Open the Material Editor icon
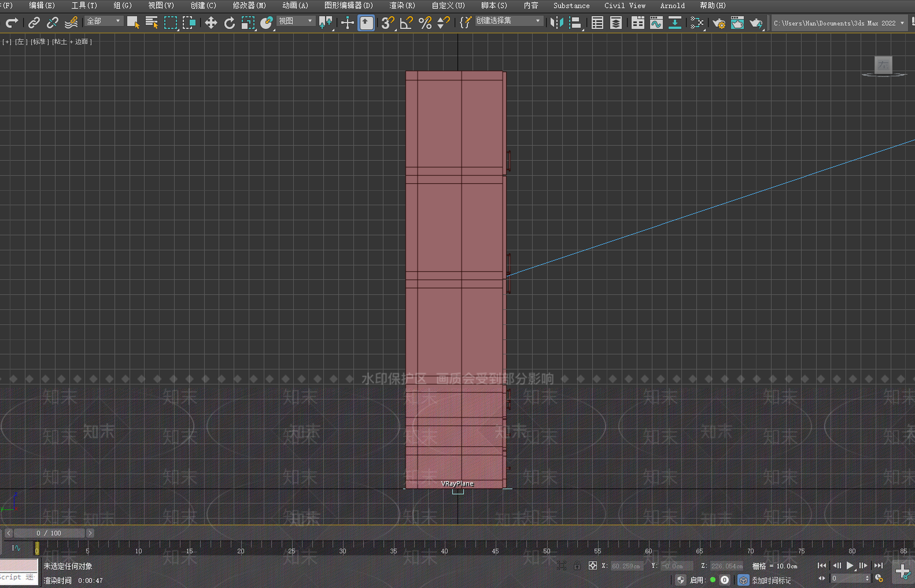This screenshot has width=915, height=588. point(697,23)
